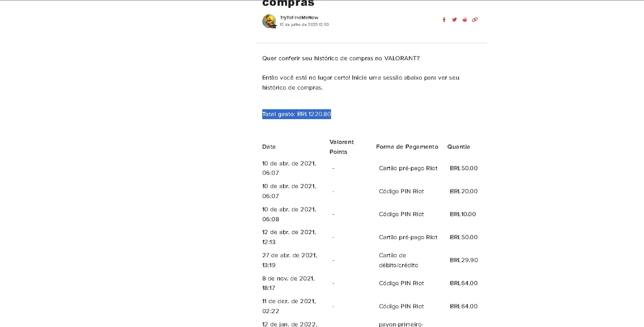The width and height of the screenshot is (644, 327).
Task: Share the article on Twitter
Action: point(454,20)
